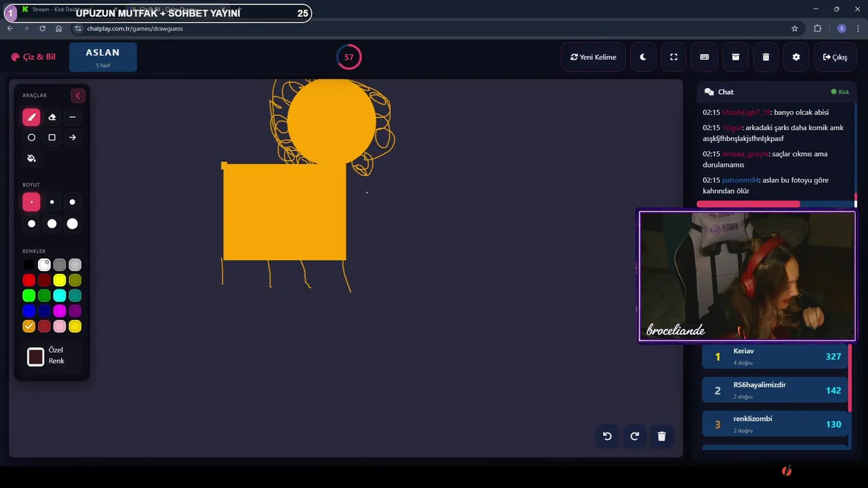This screenshot has height=488, width=868.
Task: Select the brush drawing tool
Action: click(x=31, y=117)
